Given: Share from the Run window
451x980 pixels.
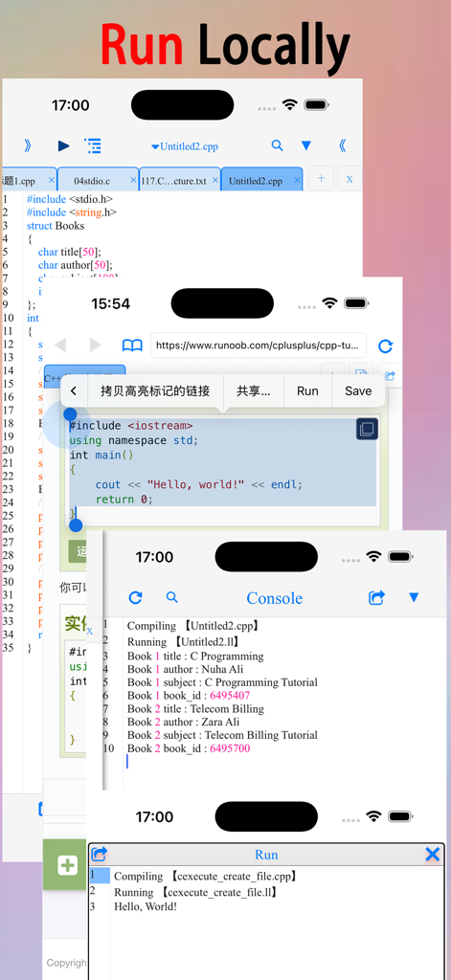Looking at the screenshot, I should pyautogui.click(x=100, y=855).
